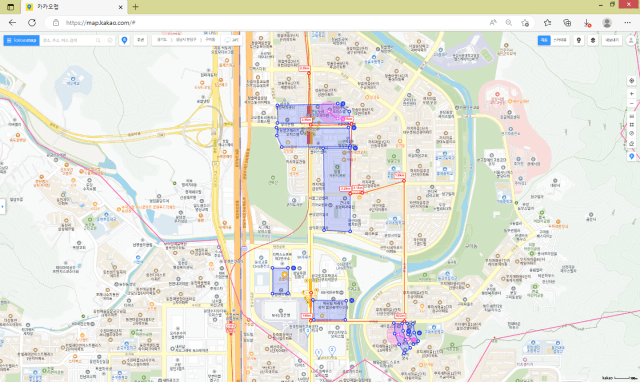
Task: Open the Kakaomap hamburger menu
Action: click(x=9, y=40)
